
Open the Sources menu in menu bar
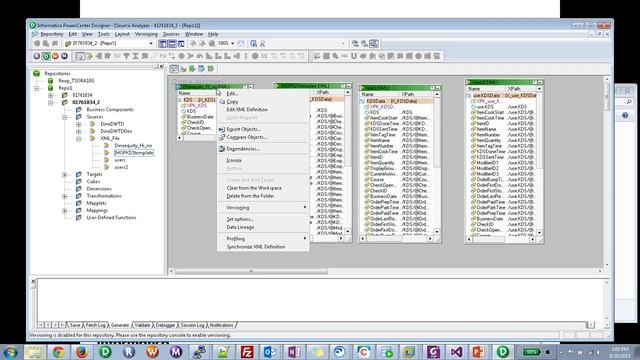[x=171, y=34]
